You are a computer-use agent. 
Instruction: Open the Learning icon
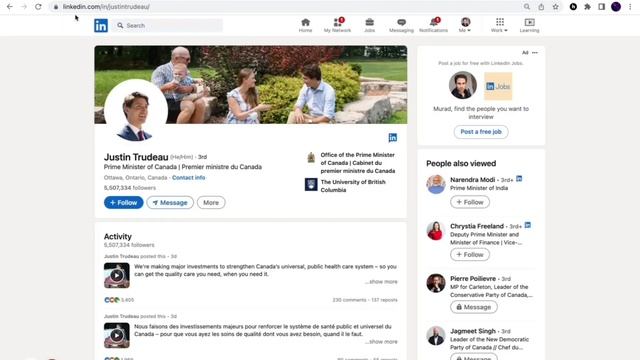[x=529, y=25]
